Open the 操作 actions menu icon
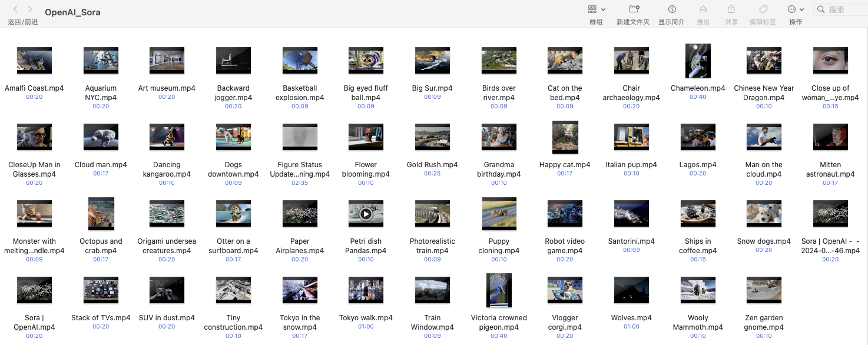Viewport: 868px width, 345px height. tap(792, 9)
